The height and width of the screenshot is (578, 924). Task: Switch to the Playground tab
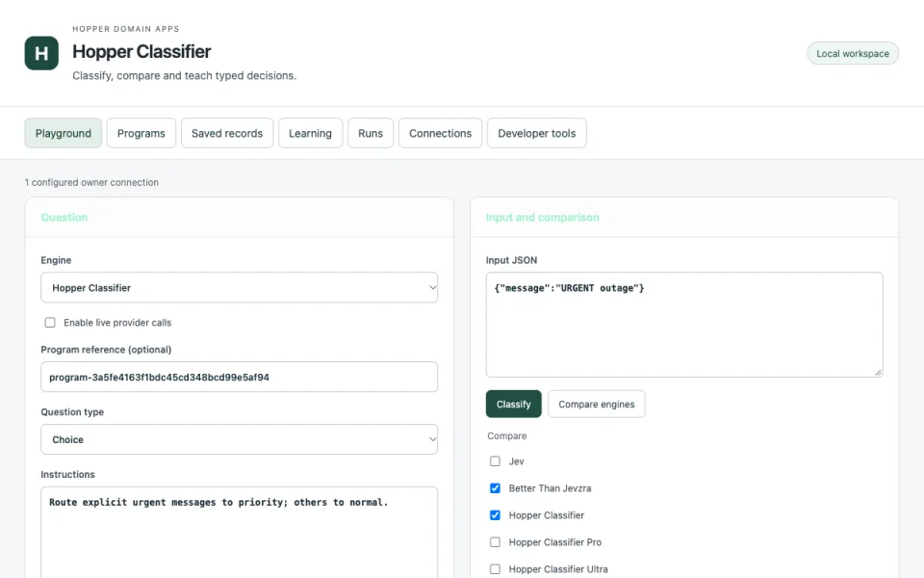click(64, 133)
